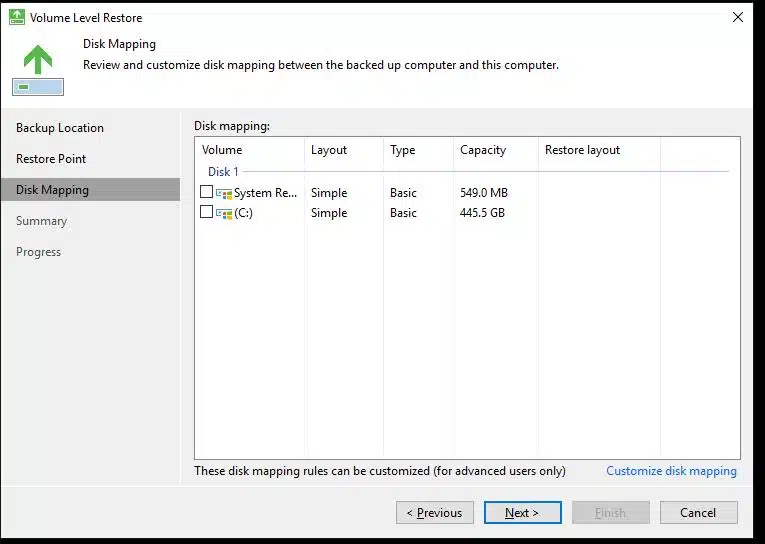Viewport: 765px width, 544px height.
Task: Select the Disk 1 group header
Action: 224,172
